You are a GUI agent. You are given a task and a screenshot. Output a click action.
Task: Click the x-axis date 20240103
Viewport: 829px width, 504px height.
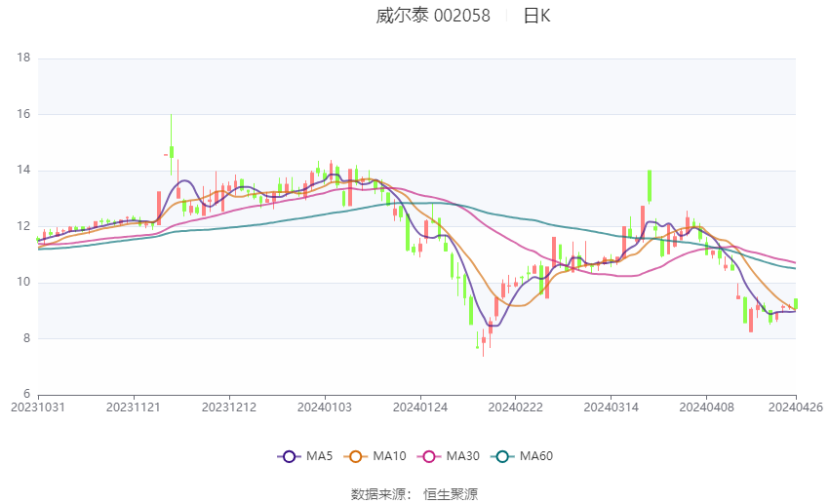tap(325, 407)
